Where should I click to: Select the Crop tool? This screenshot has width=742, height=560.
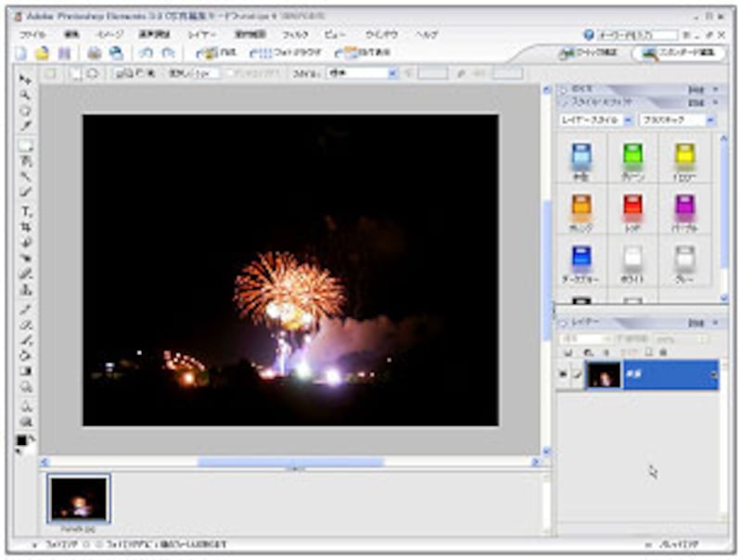tap(25, 226)
